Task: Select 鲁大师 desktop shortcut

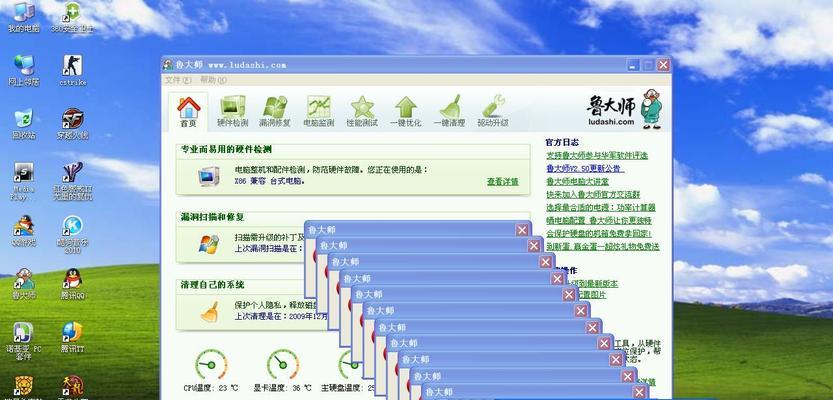Action: coord(23,284)
